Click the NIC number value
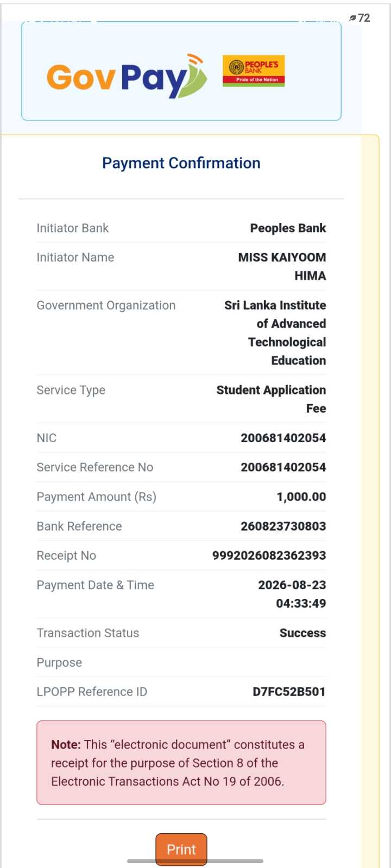The image size is (391, 868). click(283, 438)
